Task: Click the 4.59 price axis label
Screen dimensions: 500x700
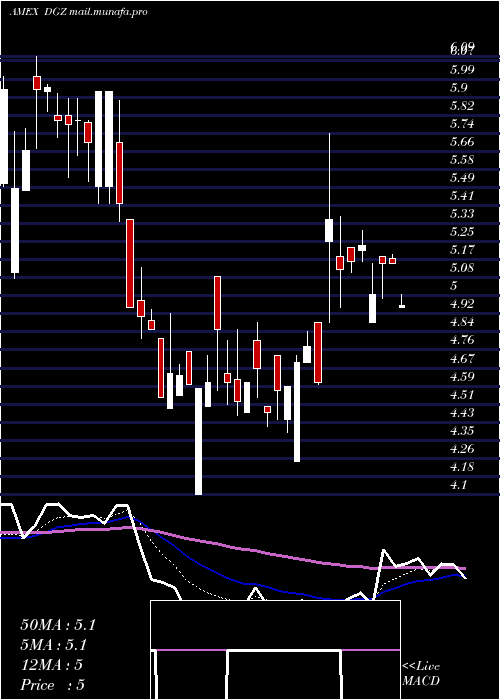Action: pyautogui.click(x=462, y=376)
